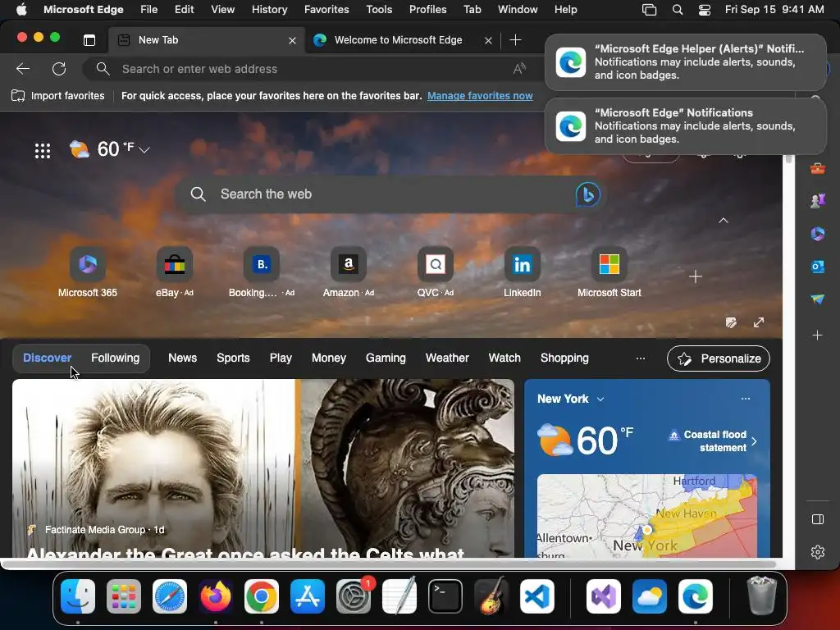Click the New York weather map
Image resolution: width=840 pixels, height=630 pixels.
point(647,516)
